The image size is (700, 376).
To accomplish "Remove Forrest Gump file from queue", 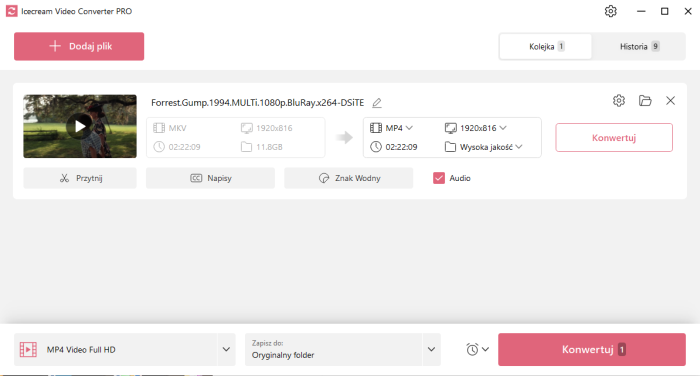I will coord(670,100).
